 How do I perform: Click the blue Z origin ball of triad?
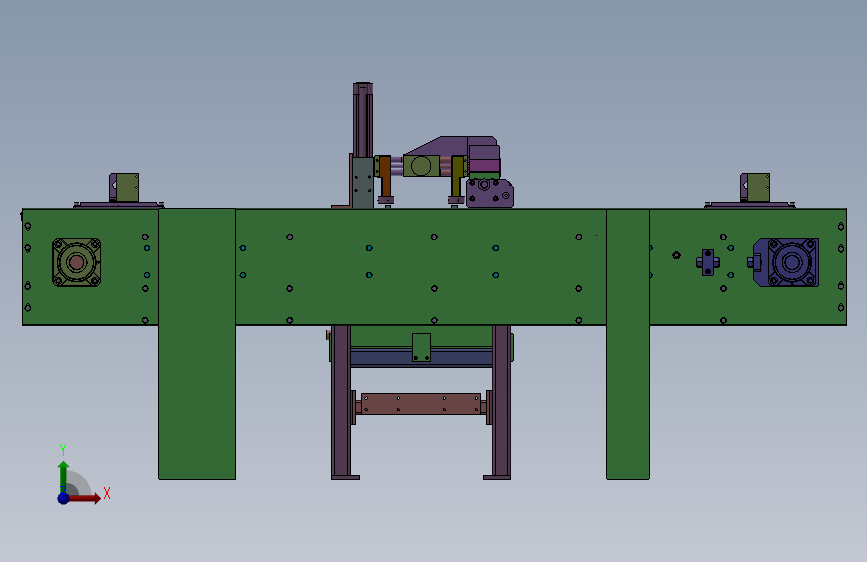tap(64, 498)
